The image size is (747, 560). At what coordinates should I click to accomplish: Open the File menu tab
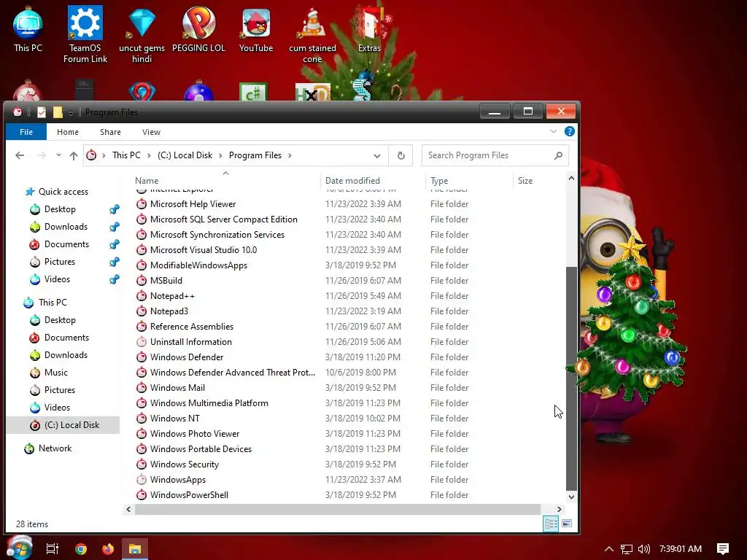click(26, 132)
